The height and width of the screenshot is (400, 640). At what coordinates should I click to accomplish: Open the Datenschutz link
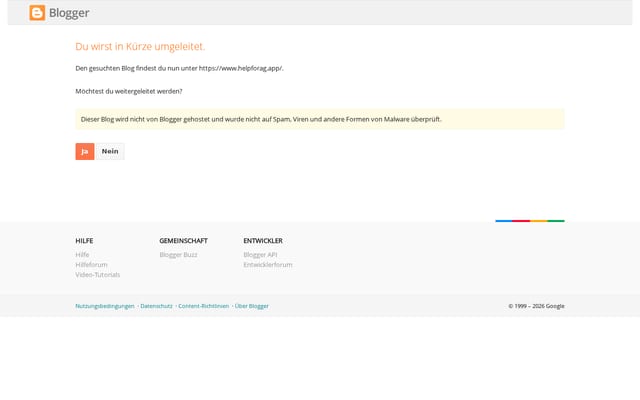[156, 306]
